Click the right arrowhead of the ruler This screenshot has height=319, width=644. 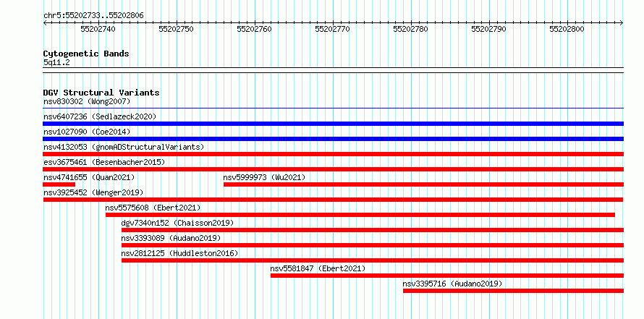point(622,23)
